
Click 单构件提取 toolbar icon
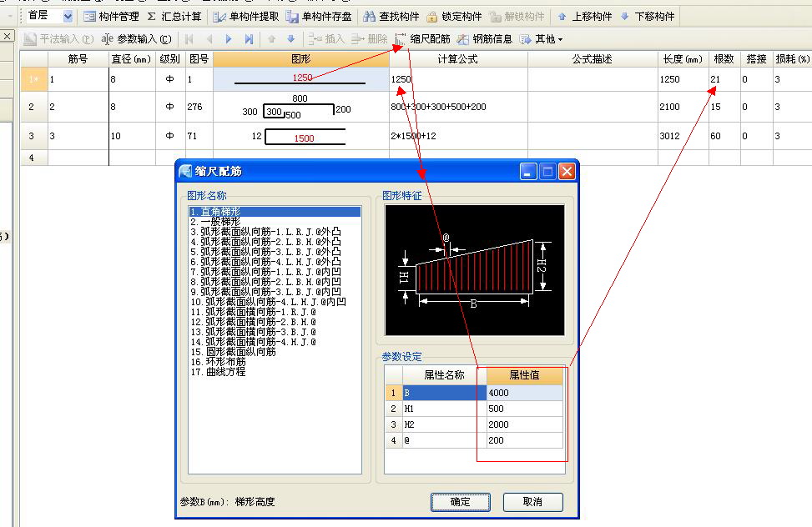point(219,17)
